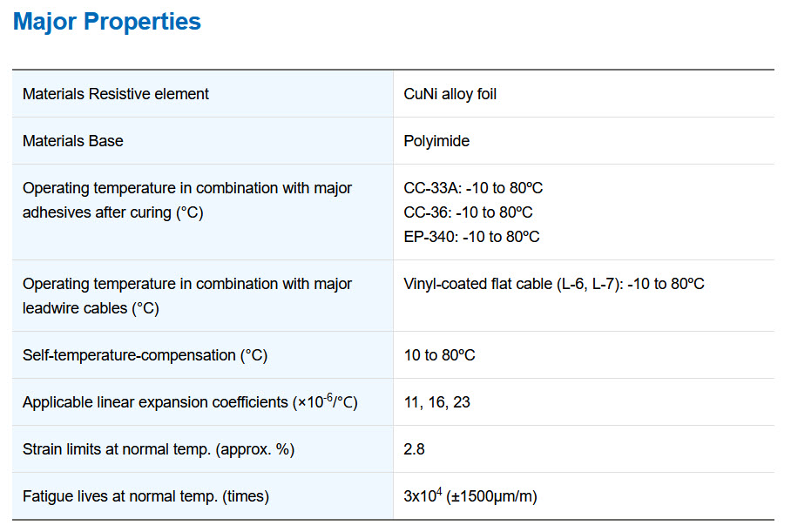Click the Applicable linear expansion coefficients label
The height and width of the screenshot is (532, 791).
click(190, 401)
